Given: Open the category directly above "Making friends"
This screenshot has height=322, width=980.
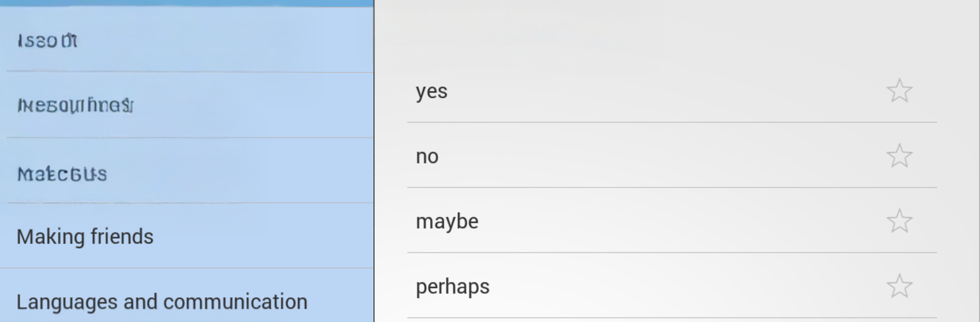Looking at the screenshot, I should pyautogui.click(x=62, y=174).
